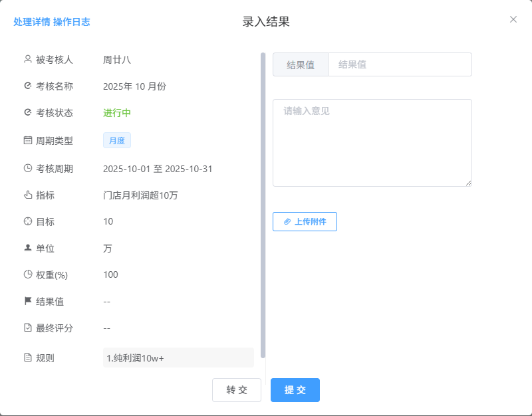Focus the 结果值 input field
The width and height of the screenshot is (532, 416).
[399, 64]
